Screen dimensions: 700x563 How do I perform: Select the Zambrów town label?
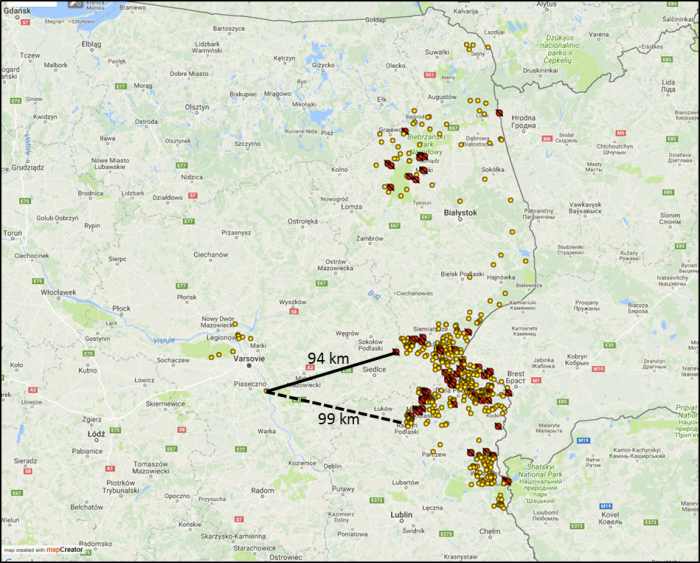pos(370,238)
